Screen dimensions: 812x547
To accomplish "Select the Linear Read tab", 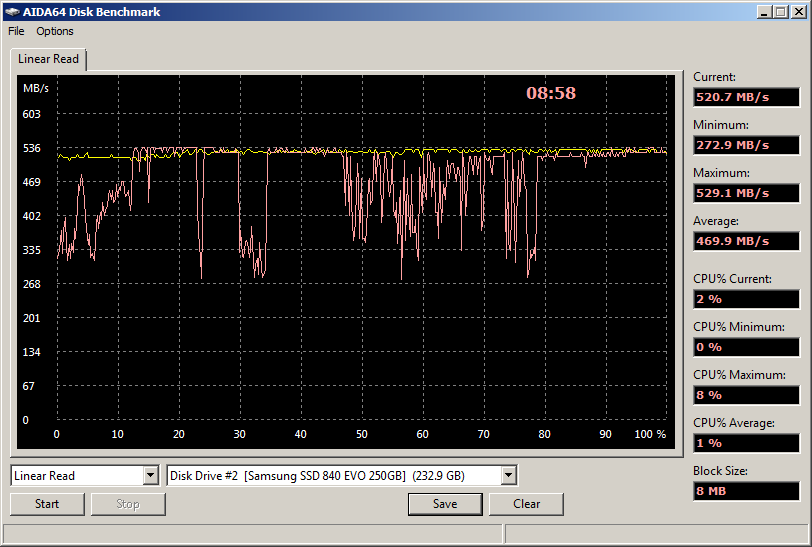I will click(48, 59).
